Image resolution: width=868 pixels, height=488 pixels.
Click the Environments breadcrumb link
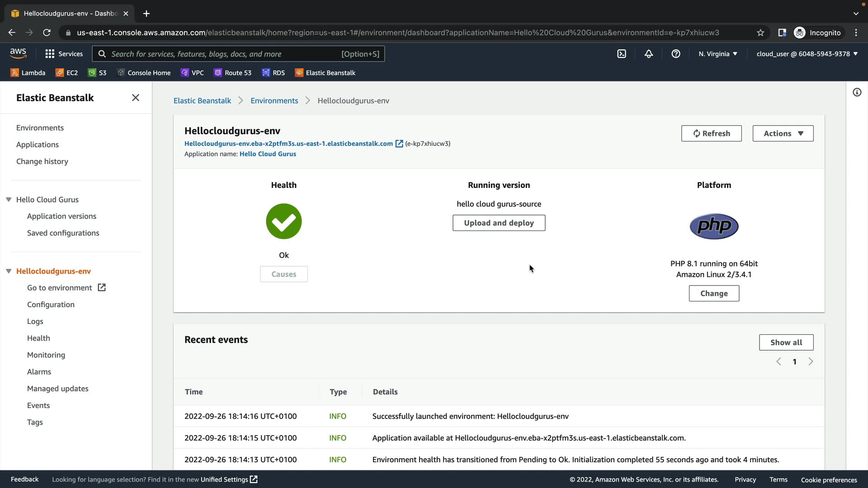274,101
